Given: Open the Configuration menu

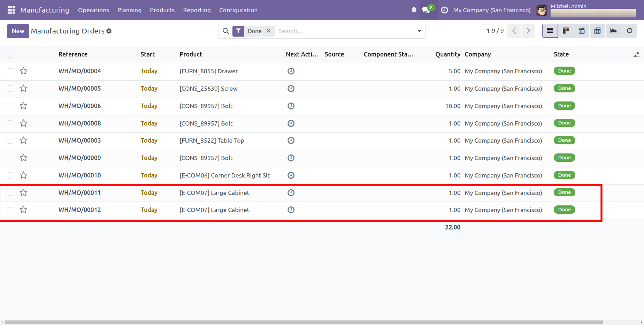Looking at the screenshot, I should [x=238, y=10].
